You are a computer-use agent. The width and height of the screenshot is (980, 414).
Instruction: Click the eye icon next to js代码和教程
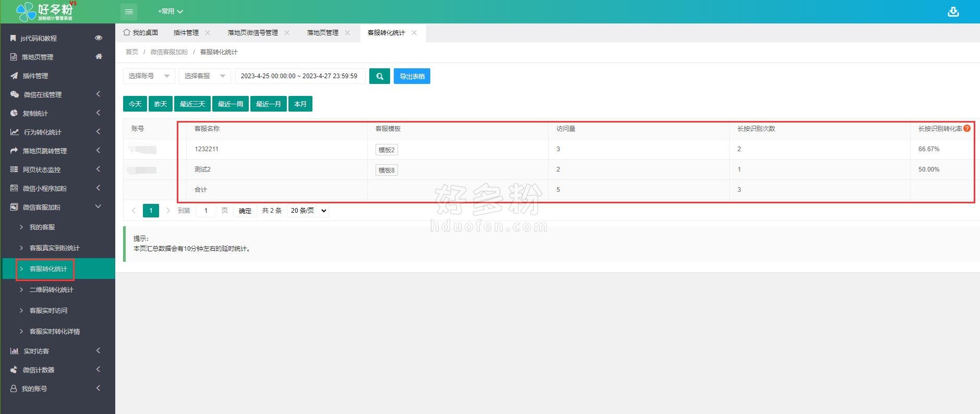pyautogui.click(x=99, y=38)
